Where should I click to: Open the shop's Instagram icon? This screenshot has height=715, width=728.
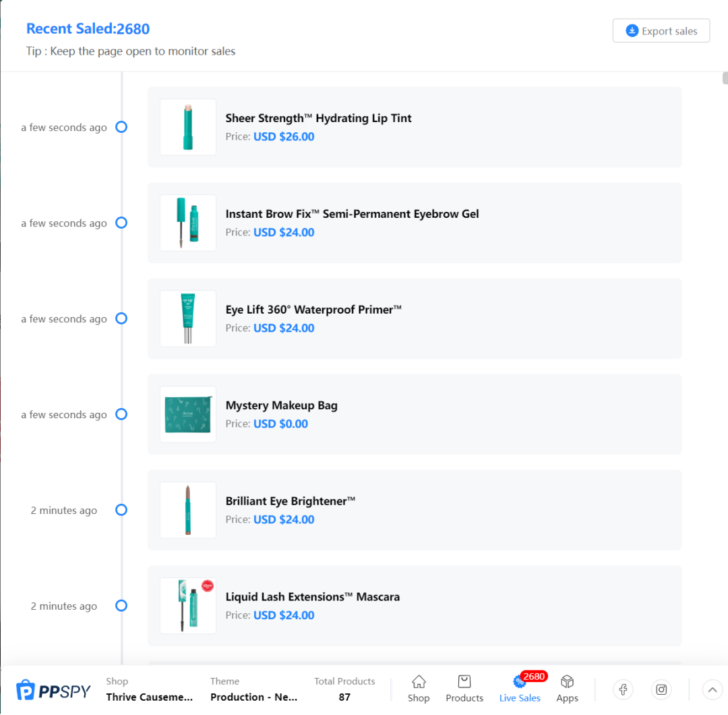[x=662, y=689]
